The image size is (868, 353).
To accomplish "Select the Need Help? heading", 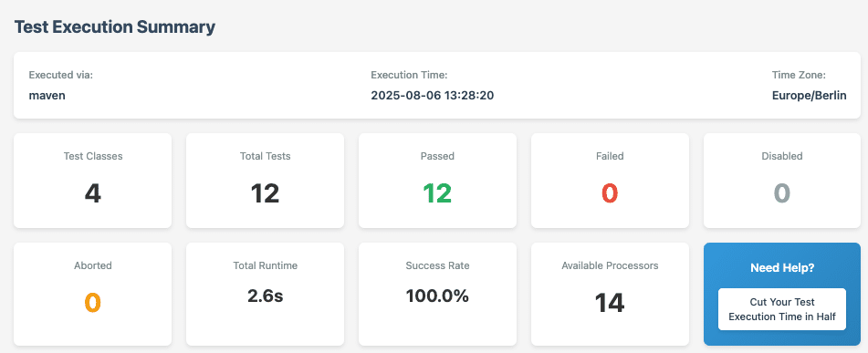I will [x=781, y=268].
